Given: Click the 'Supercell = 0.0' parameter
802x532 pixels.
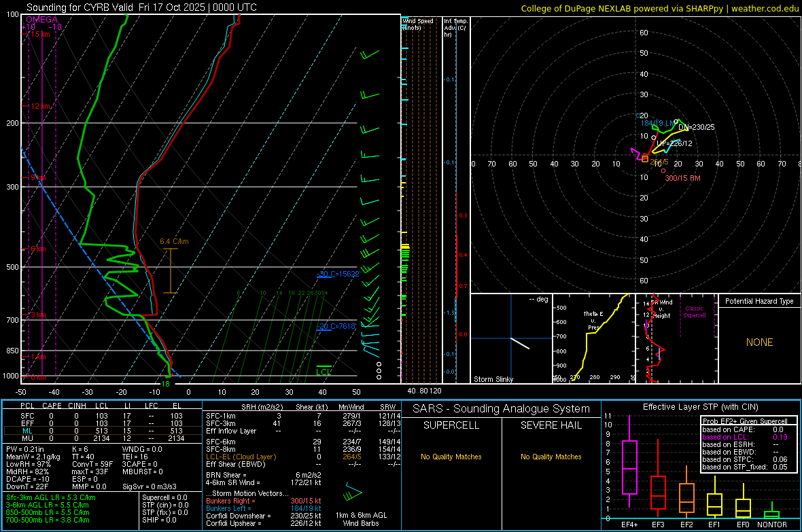Looking at the screenshot, I should pyautogui.click(x=164, y=498).
